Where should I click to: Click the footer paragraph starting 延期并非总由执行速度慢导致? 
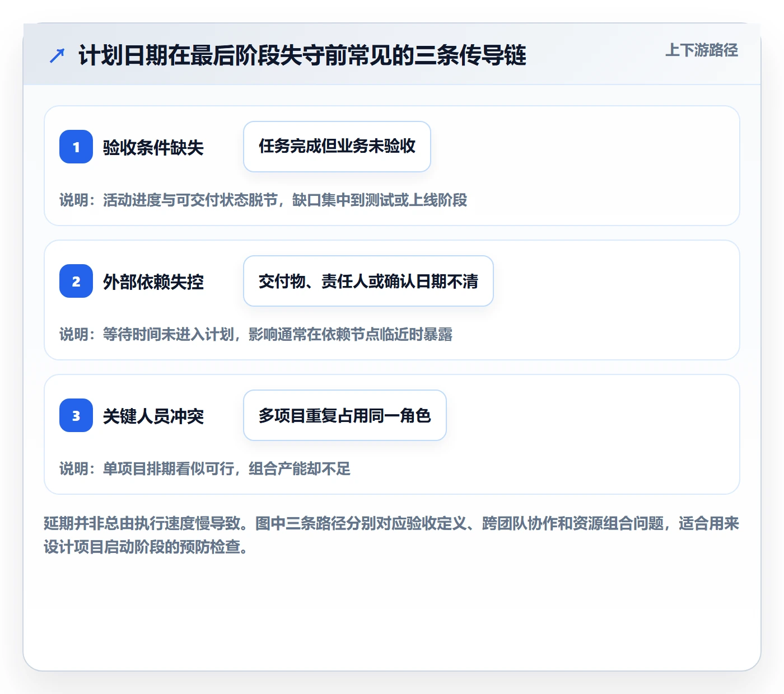391,535
